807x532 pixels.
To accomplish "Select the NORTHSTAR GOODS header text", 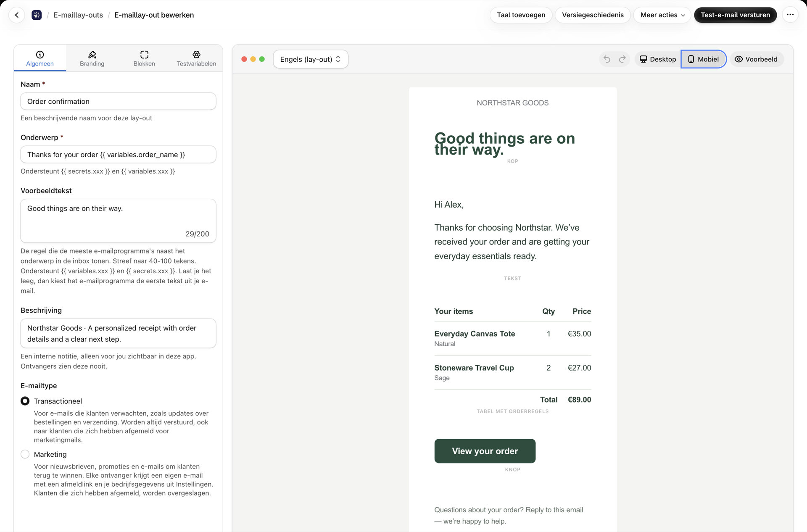I will click(512, 103).
